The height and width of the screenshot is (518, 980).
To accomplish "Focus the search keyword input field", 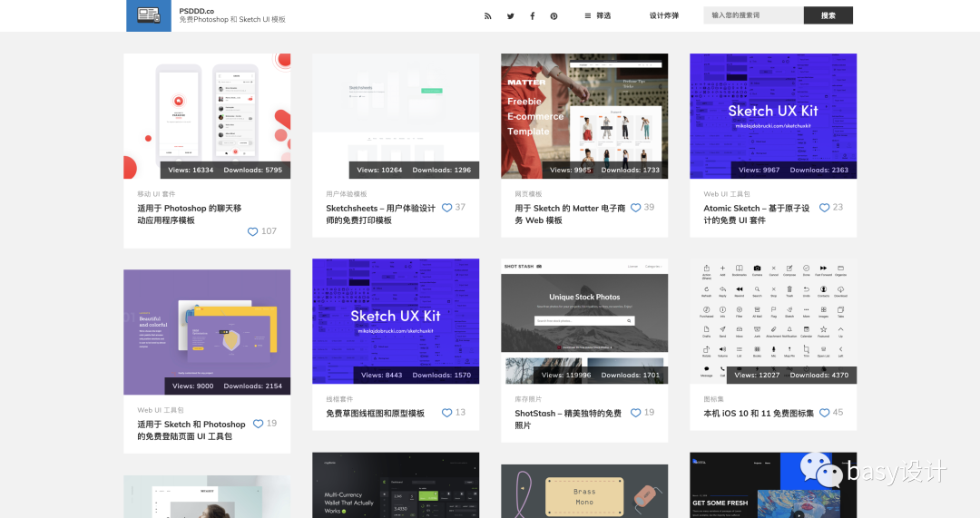I will click(x=753, y=15).
